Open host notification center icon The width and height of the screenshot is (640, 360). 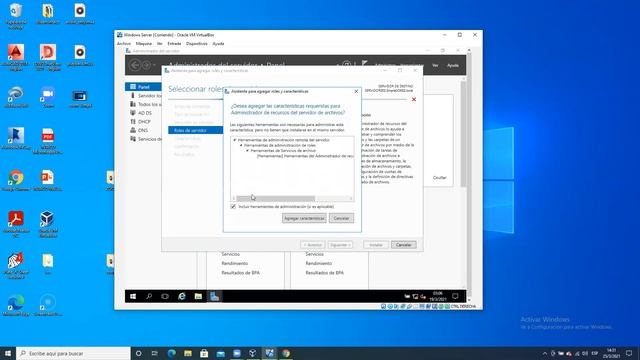[x=629, y=353]
